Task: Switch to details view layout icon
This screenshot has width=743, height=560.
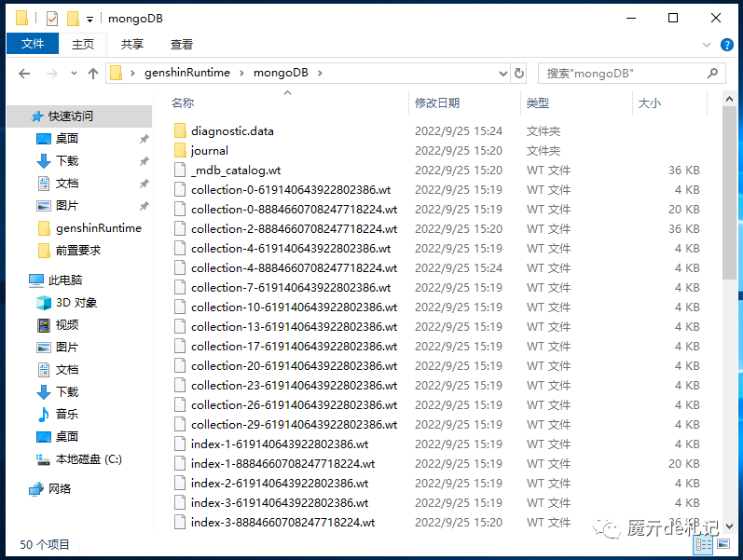Action: (x=704, y=544)
